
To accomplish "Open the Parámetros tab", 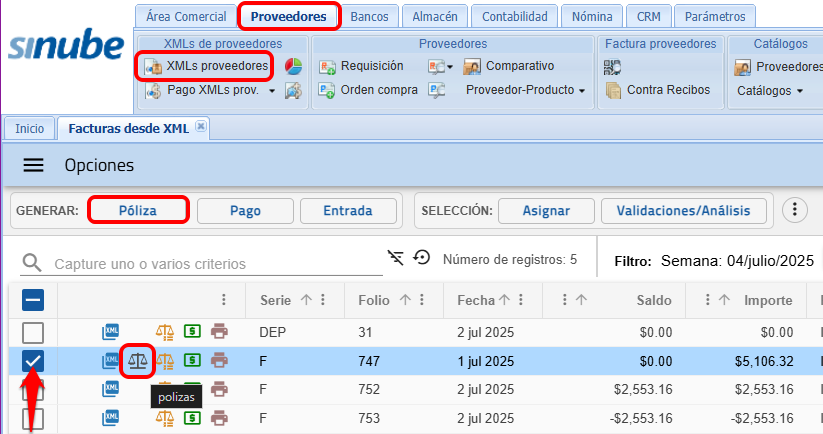I will click(x=715, y=17).
